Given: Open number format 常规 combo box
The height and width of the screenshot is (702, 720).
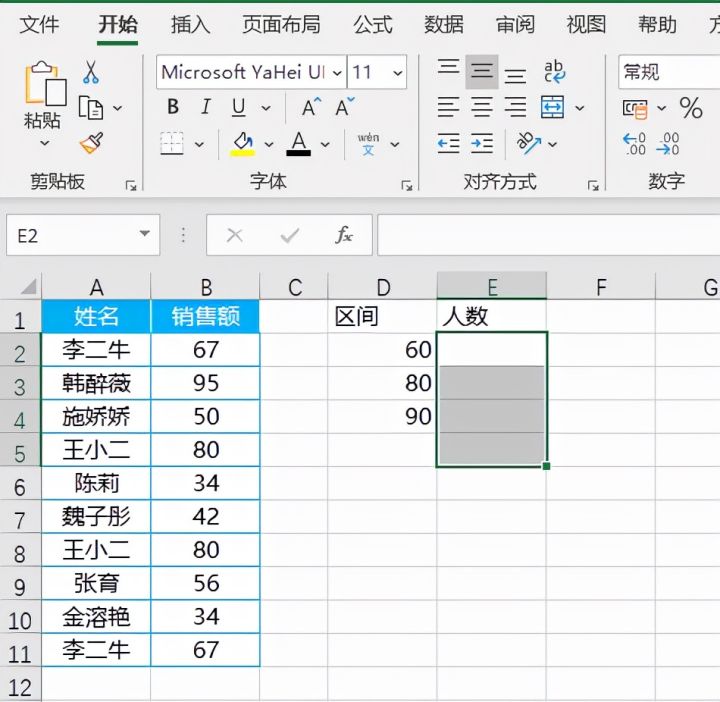Looking at the screenshot, I should coord(669,72).
